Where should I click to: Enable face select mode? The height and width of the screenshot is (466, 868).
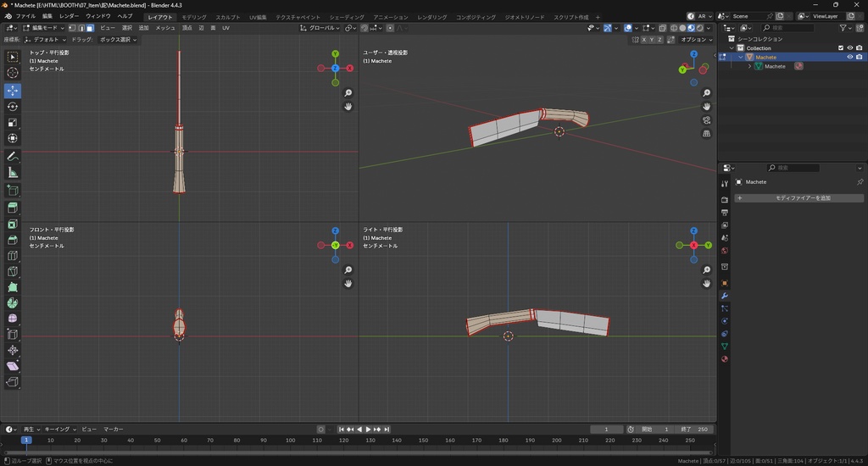point(90,28)
